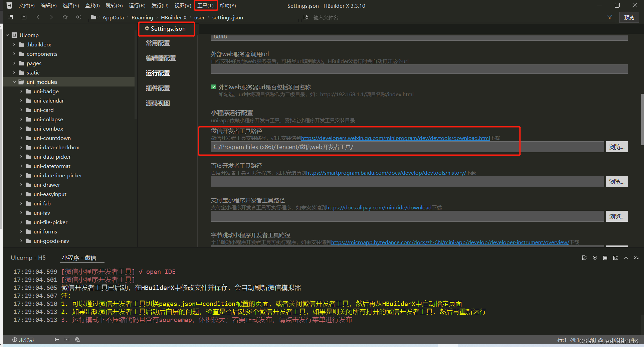
Task: Expand the pages folder
Action: pos(14,63)
